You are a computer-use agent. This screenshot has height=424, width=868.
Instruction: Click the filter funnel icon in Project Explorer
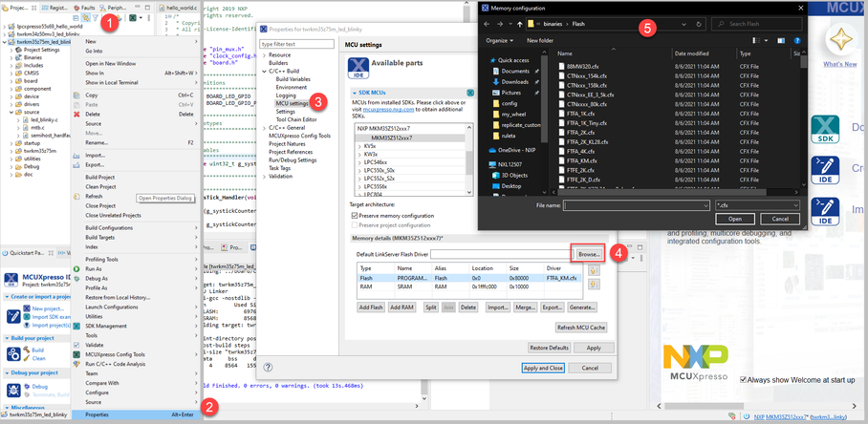pos(96,18)
